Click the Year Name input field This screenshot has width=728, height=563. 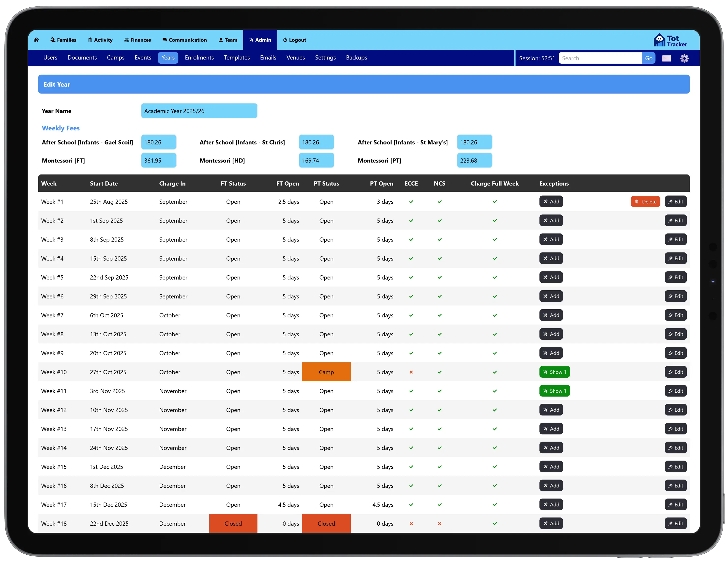tap(199, 111)
